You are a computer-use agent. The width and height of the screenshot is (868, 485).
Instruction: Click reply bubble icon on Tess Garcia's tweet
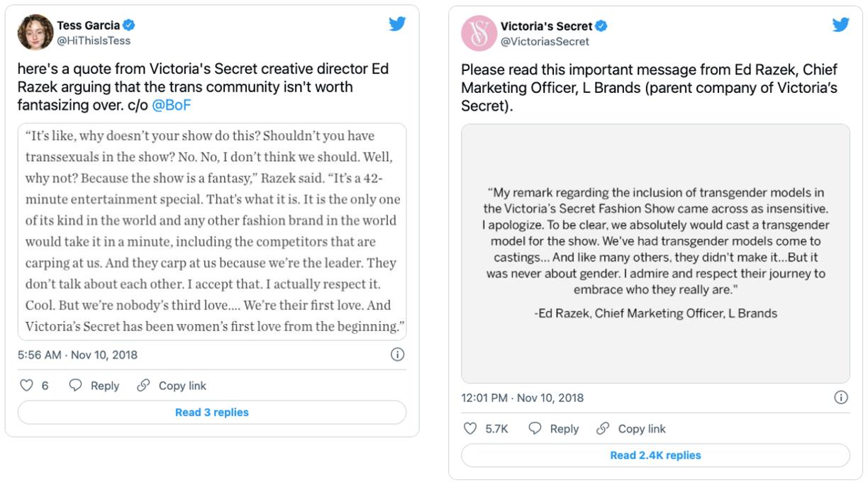75,386
